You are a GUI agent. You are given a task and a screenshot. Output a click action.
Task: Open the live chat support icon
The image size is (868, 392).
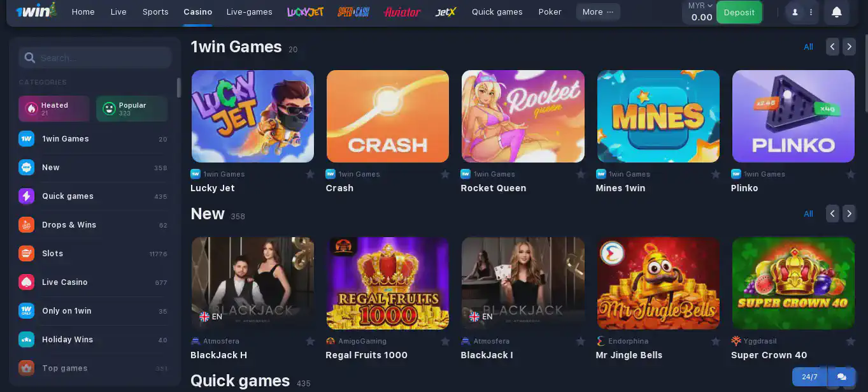click(841, 377)
